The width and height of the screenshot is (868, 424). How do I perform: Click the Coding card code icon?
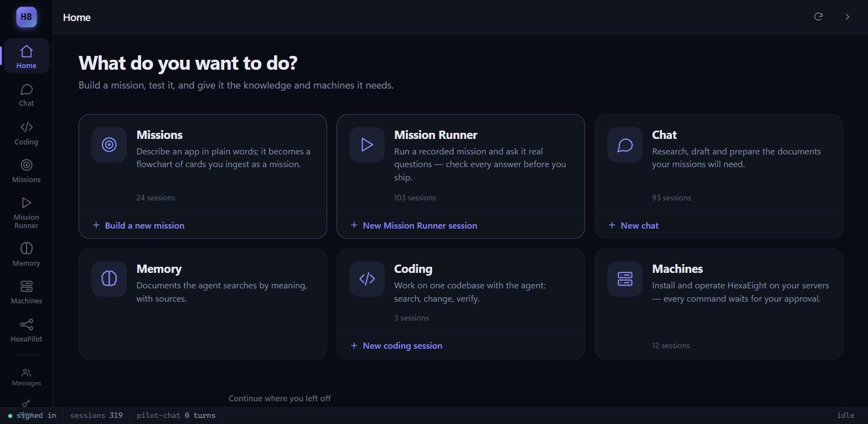coord(367,278)
